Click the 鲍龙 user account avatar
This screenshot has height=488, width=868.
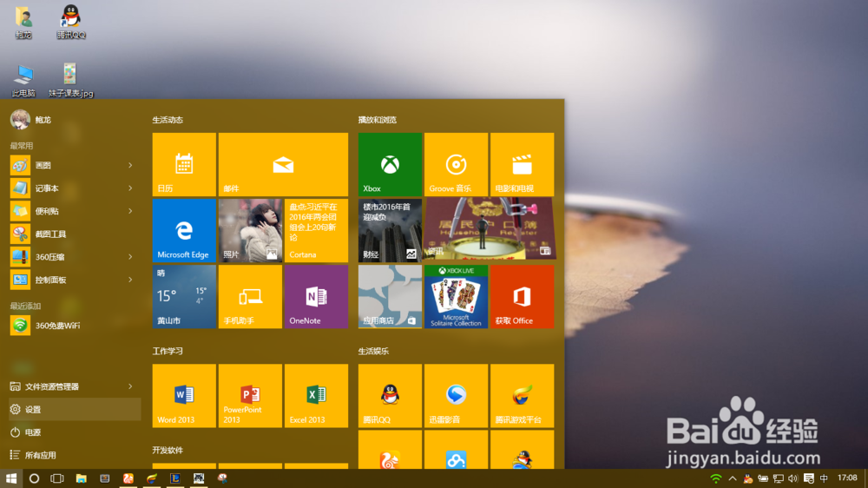(20, 120)
